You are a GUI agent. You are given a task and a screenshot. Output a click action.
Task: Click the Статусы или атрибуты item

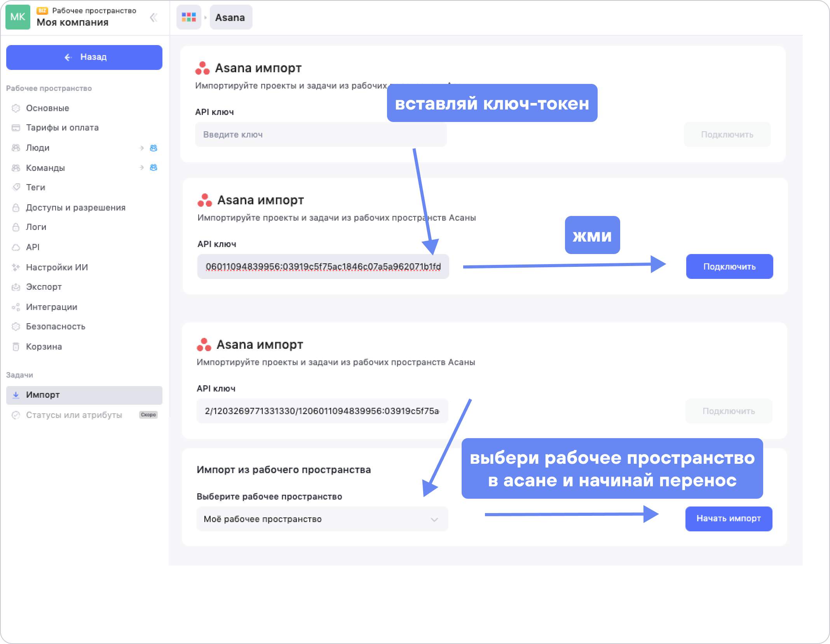click(84, 415)
